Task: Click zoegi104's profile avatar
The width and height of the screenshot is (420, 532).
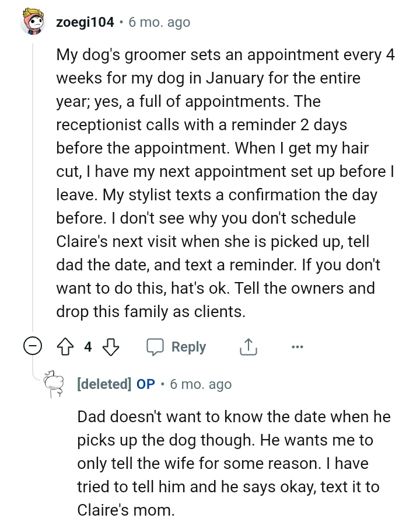Action: pyautogui.click(x=32, y=22)
